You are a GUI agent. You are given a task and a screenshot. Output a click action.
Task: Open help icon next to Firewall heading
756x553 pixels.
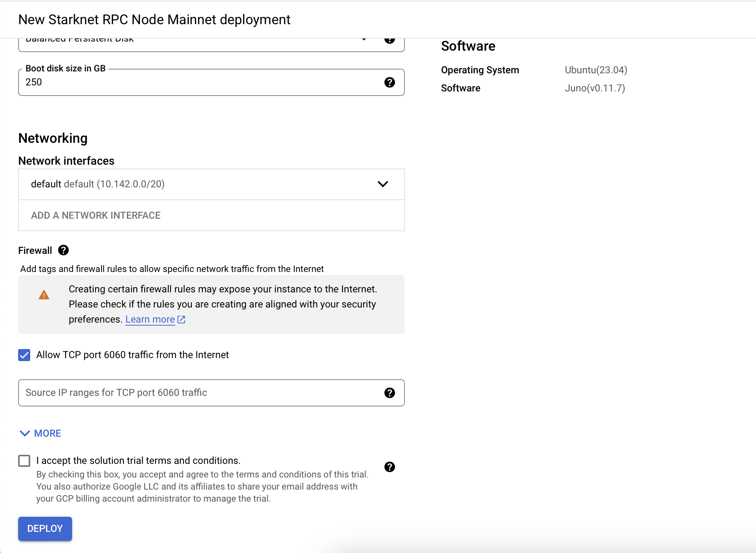63,250
